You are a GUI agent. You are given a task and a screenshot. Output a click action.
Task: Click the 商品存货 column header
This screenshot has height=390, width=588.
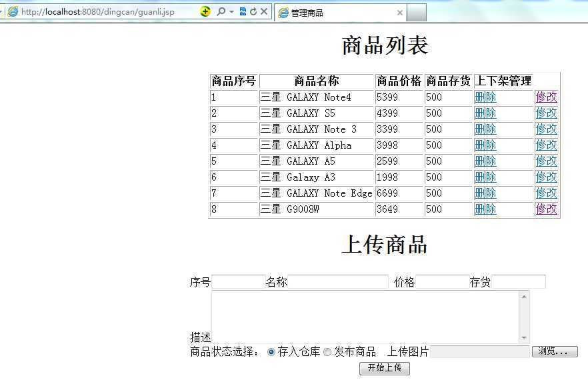click(449, 81)
